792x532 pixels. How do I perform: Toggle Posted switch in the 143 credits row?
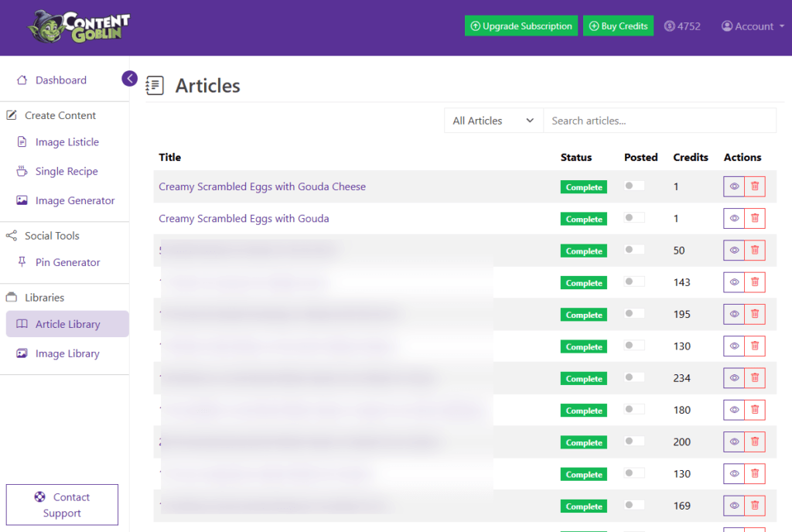coord(634,281)
